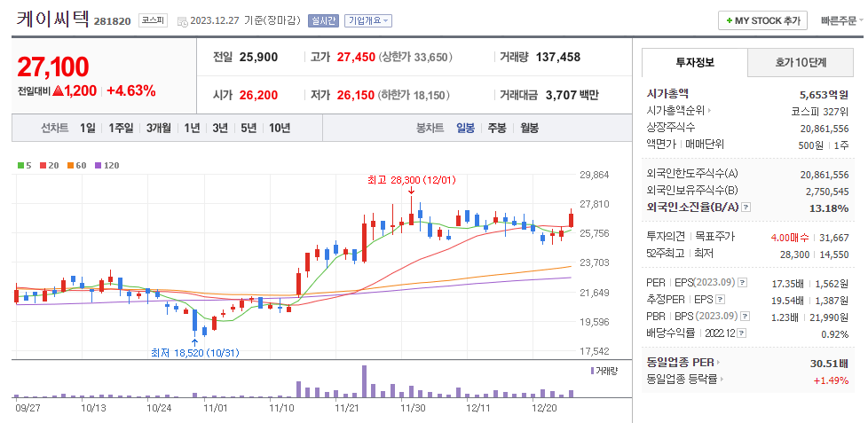The image size is (868, 423).
Task: Select the 1년 line chart period
Action: [x=192, y=129]
